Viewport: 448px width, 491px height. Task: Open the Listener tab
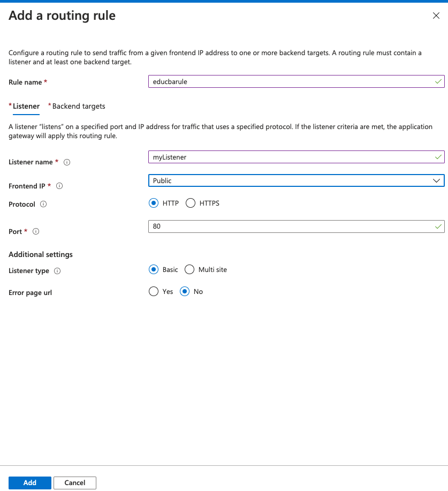click(x=26, y=106)
